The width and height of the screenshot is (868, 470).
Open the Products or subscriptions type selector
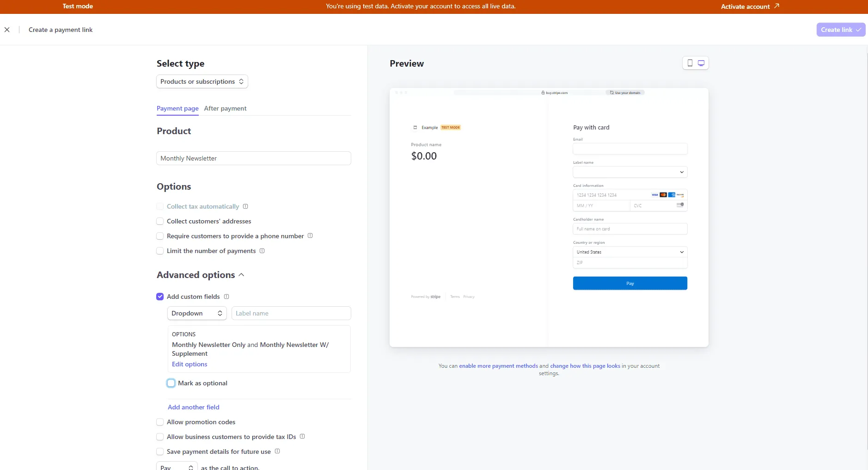202,81
